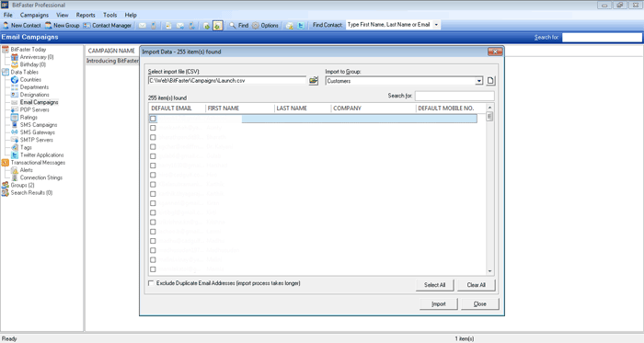Open Alerts under Transactional Messages
The height and width of the screenshot is (343, 644).
(x=27, y=170)
